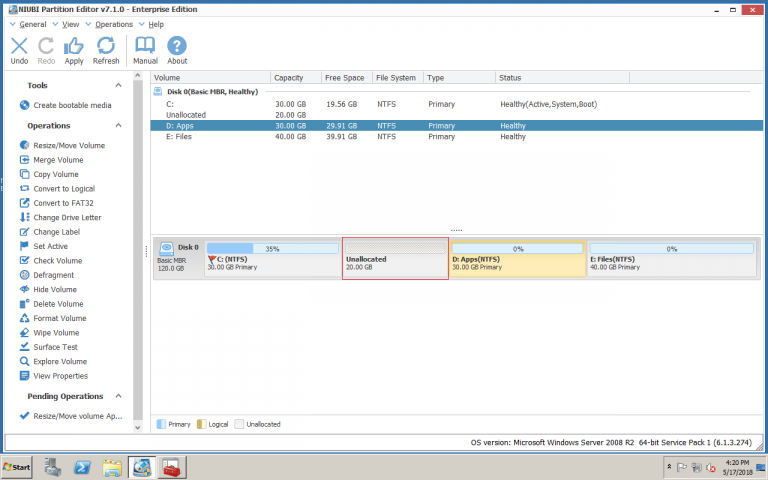Open the Manual book icon
The height and width of the screenshot is (480, 768).
145,50
